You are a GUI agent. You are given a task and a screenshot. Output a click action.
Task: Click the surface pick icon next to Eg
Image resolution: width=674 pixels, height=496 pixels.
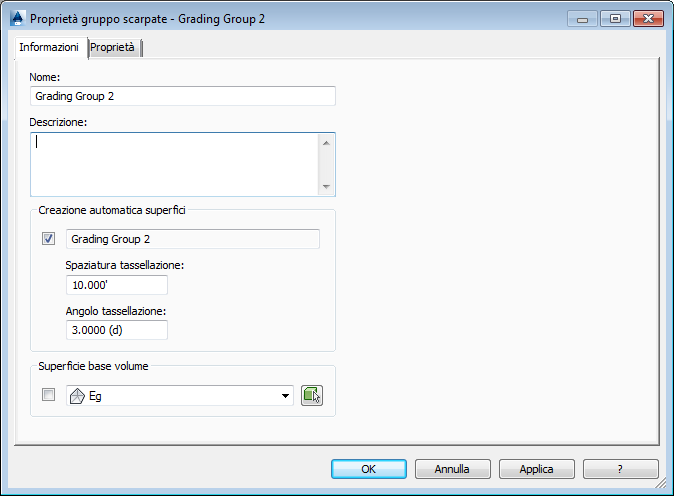311,396
